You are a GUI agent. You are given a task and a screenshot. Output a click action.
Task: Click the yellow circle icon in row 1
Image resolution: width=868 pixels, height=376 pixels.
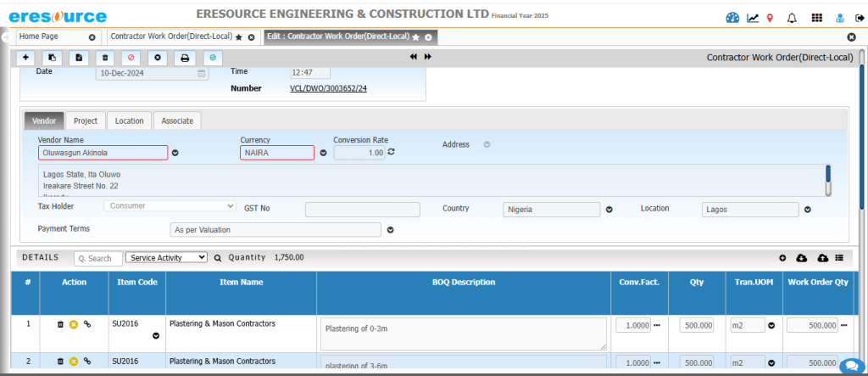(x=74, y=324)
